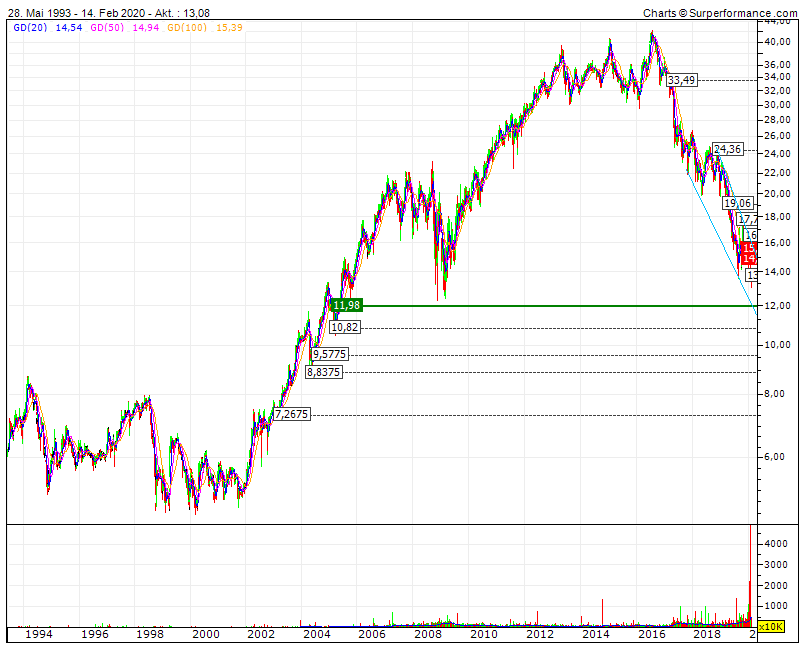805x650 pixels.
Task: Click the 4000 volume axis tick
Action: 776,544
